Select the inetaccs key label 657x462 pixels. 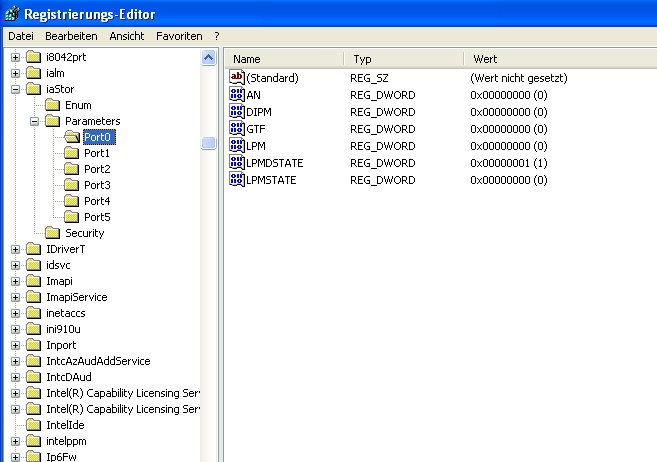pos(66,313)
